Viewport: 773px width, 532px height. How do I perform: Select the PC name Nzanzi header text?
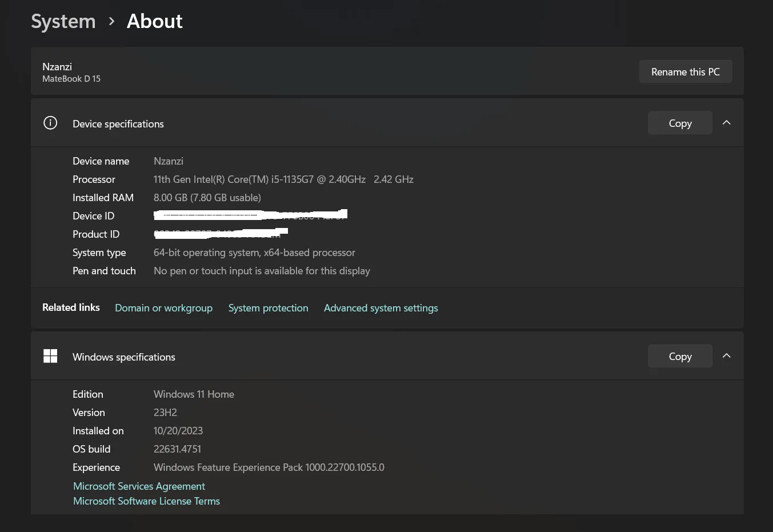point(57,67)
